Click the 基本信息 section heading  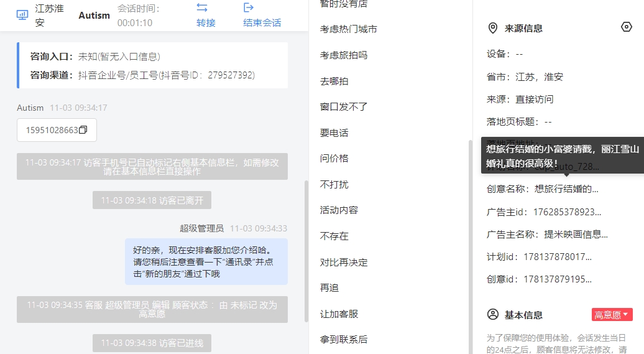[523, 315]
